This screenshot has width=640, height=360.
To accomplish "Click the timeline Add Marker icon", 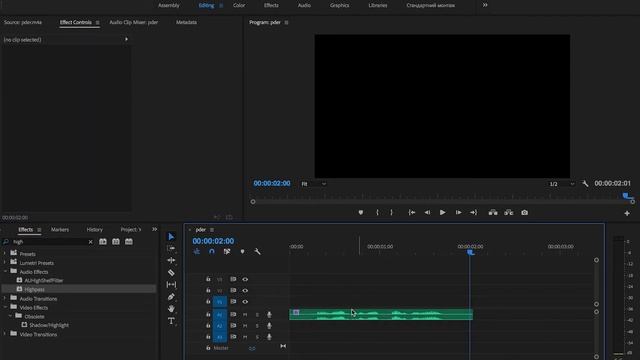I will click(242, 251).
